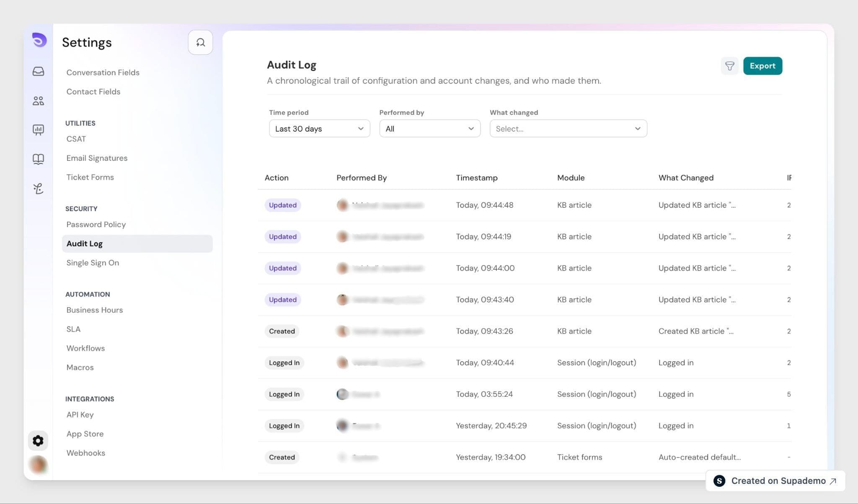Open the reports chart icon
The image size is (858, 504).
(x=38, y=130)
